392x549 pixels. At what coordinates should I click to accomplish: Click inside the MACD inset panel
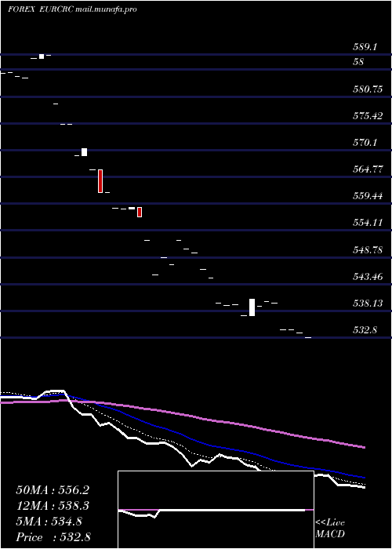coord(216,510)
